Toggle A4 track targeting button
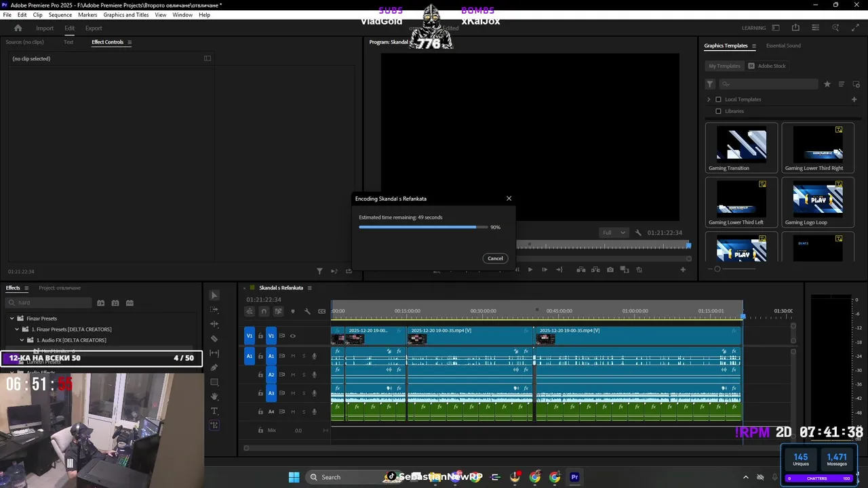Screen dimensions: 868x488 [271, 411]
